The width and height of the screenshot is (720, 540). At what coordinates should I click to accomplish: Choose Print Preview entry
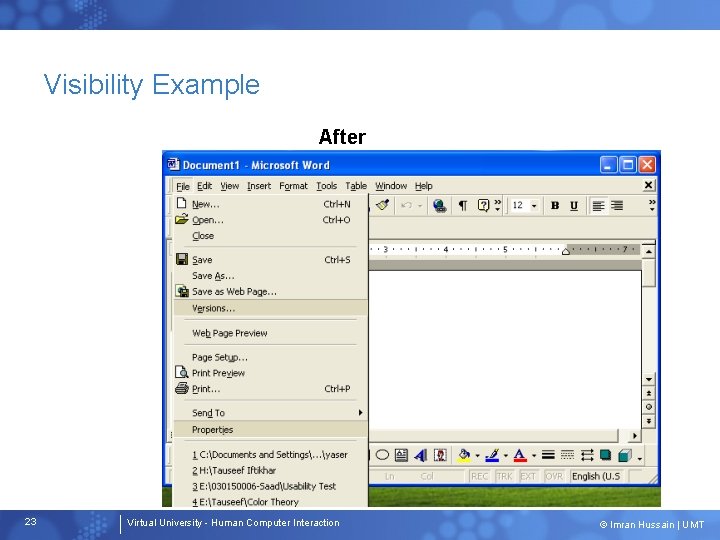[x=270, y=373]
